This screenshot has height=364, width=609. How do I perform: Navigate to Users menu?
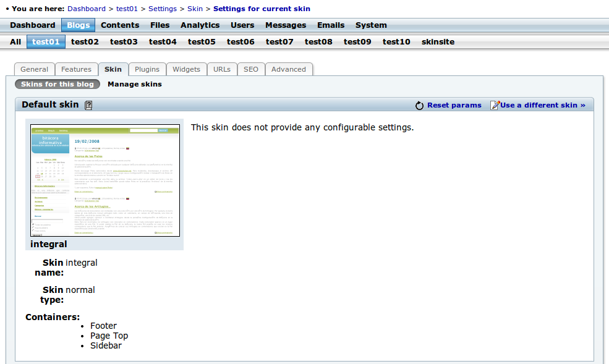(x=242, y=25)
